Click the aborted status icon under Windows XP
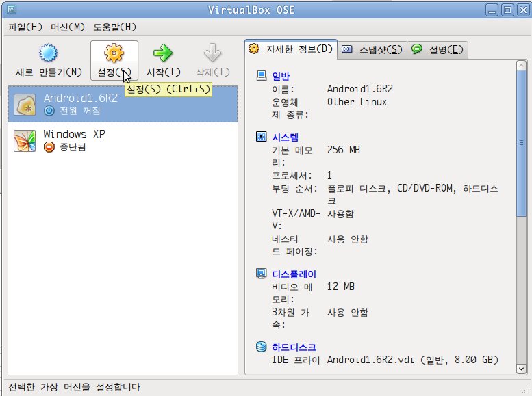 pyautogui.click(x=49, y=147)
